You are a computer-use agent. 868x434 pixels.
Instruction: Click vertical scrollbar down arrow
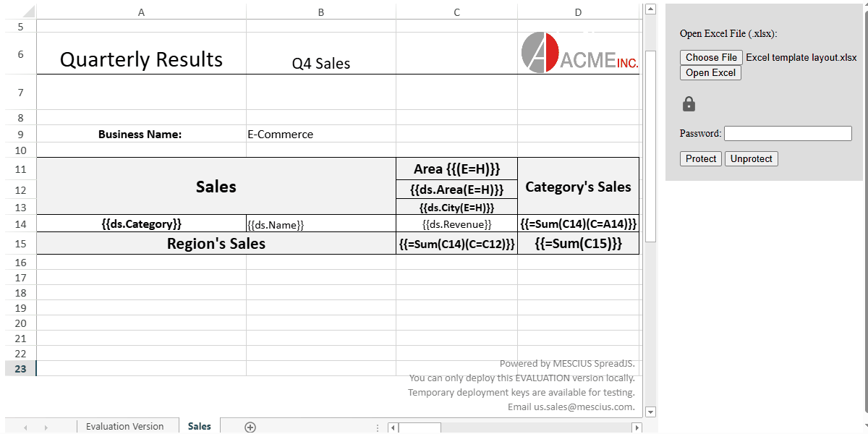pos(650,412)
